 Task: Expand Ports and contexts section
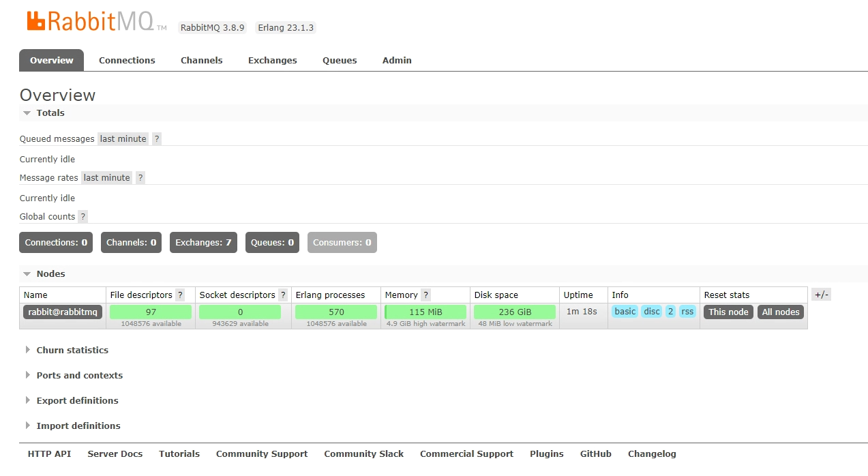point(74,375)
